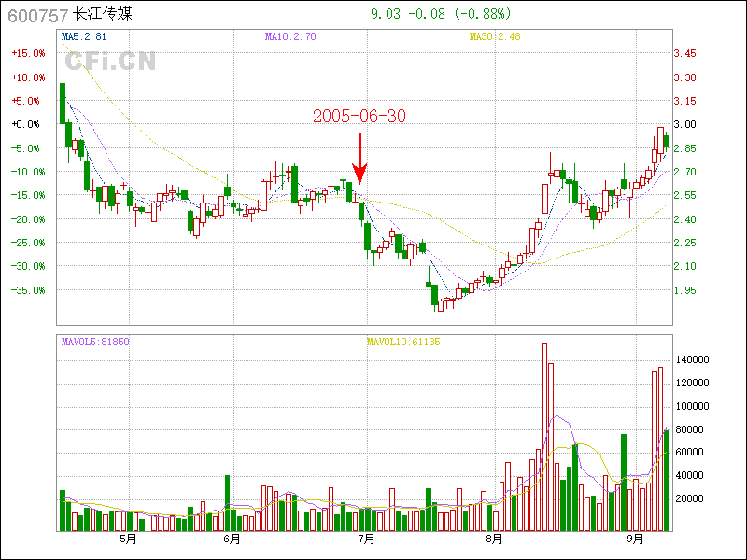The width and height of the screenshot is (747, 560).
Task: Click the +15.0% percent axis label
Action: pyautogui.click(x=29, y=53)
